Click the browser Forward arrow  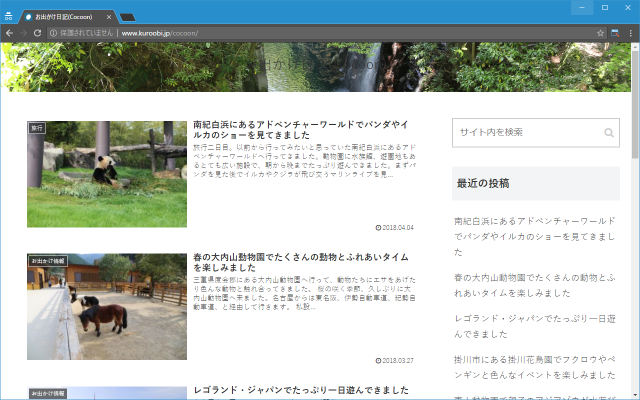[x=22, y=33]
